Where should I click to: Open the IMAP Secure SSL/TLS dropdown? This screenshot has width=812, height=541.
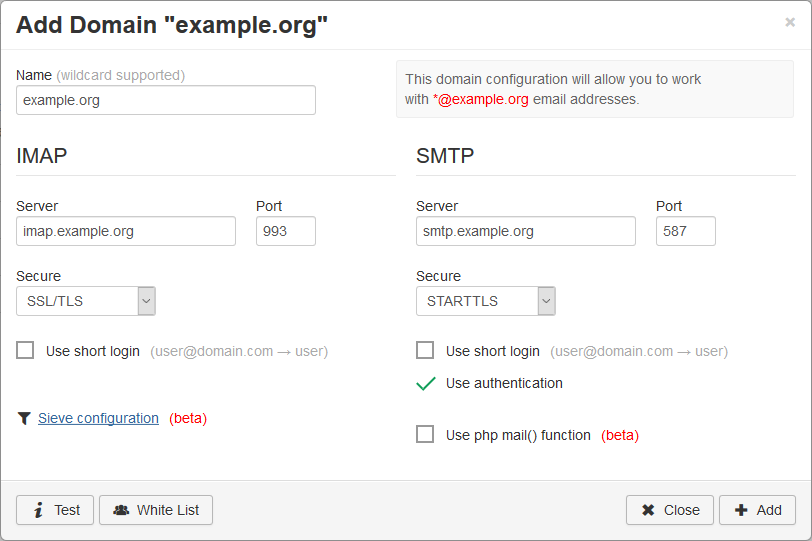pos(86,301)
